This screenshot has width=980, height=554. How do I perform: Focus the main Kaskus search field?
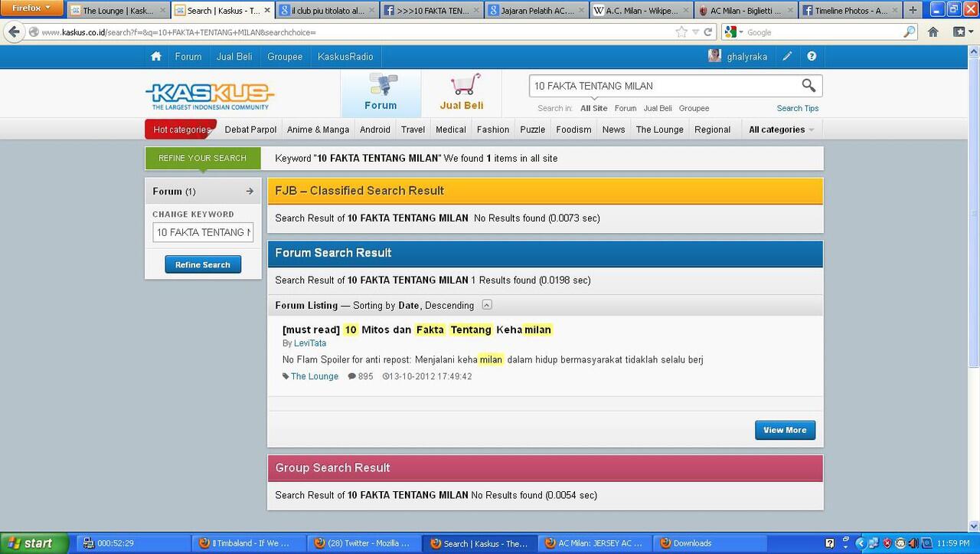(x=665, y=86)
